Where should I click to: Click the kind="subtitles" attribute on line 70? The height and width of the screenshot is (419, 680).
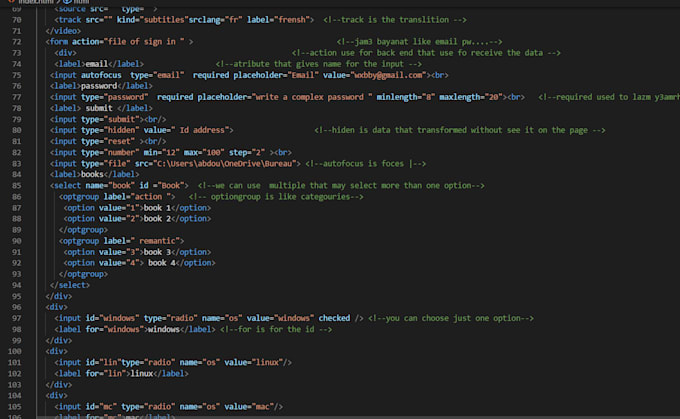(x=152, y=20)
